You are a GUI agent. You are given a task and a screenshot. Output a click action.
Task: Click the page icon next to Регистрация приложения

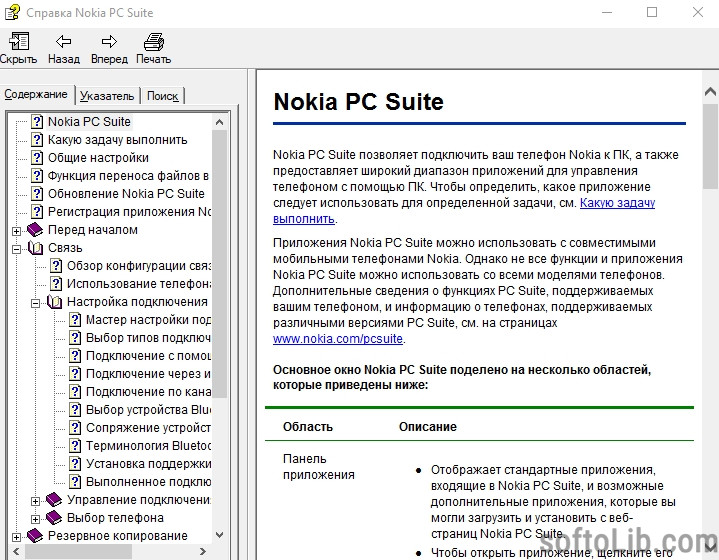[x=37, y=211]
